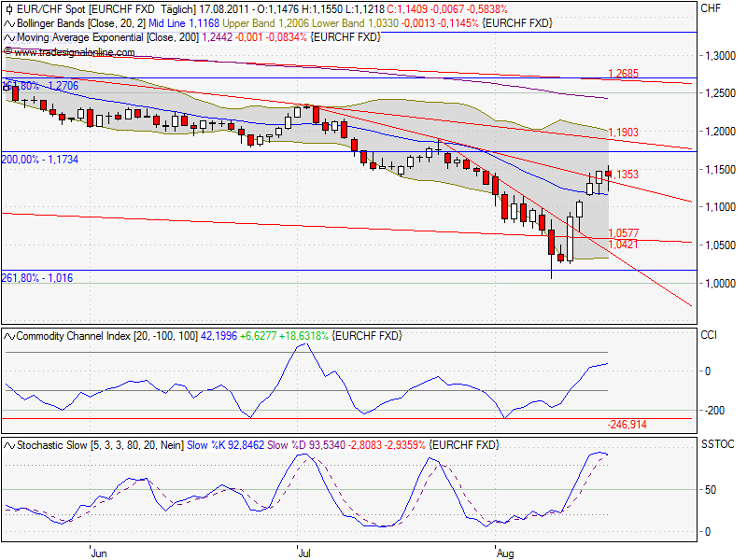This screenshot has width=747, height=560.
Task: Click the 1,0500 price axis tick
Action: [720, 245]
